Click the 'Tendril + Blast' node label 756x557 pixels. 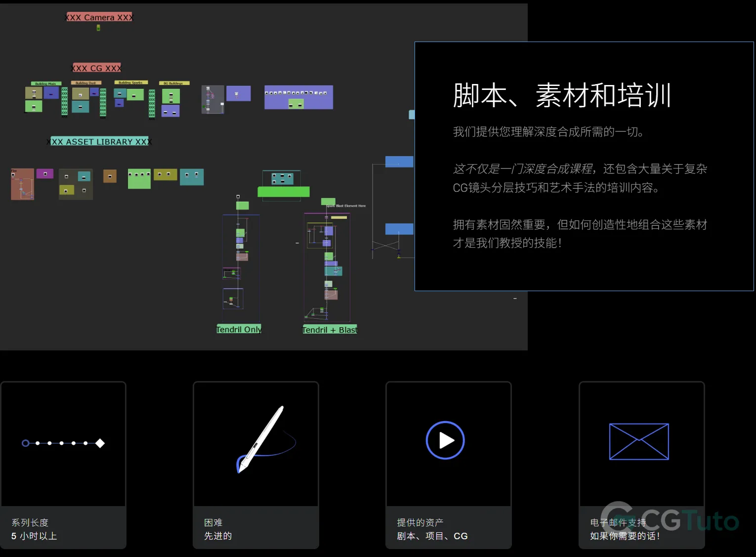coord(330,330)
